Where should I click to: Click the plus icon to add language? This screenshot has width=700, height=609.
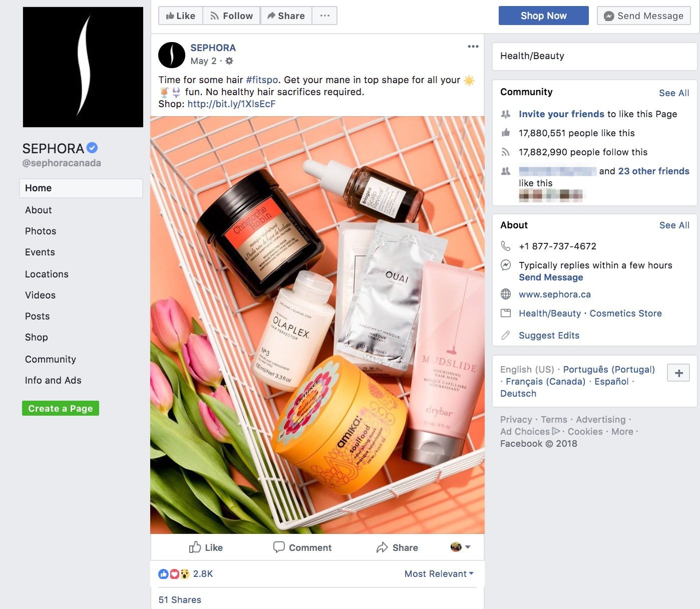[678, 373]
